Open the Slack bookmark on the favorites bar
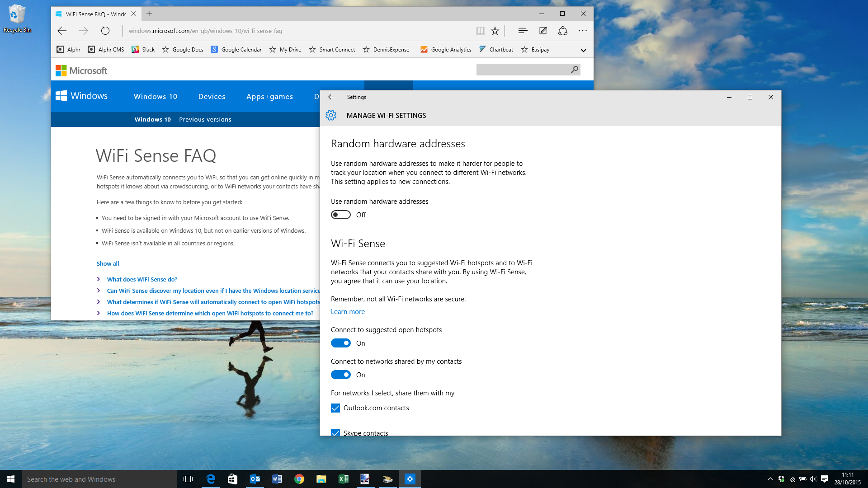The image size is (868, 488). click(x=143, y=49)
